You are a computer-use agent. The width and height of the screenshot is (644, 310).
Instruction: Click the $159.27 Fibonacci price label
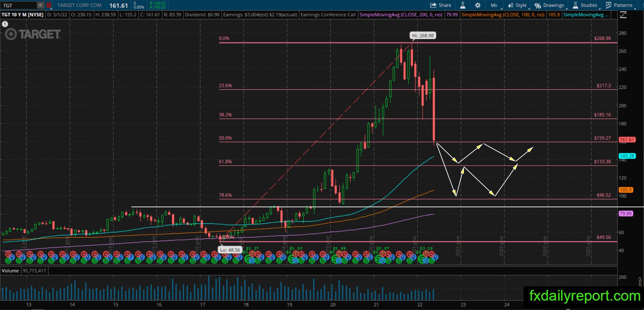pos(602,138)
